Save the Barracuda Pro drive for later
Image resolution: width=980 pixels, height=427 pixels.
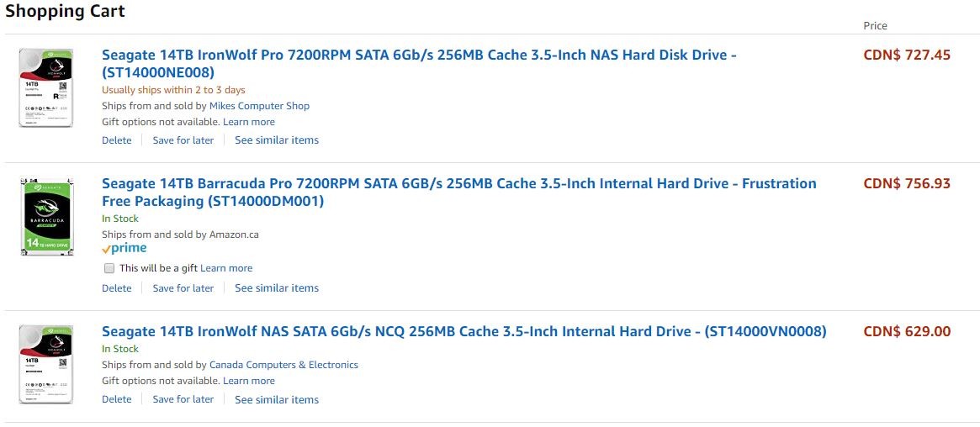coord(183,288)
